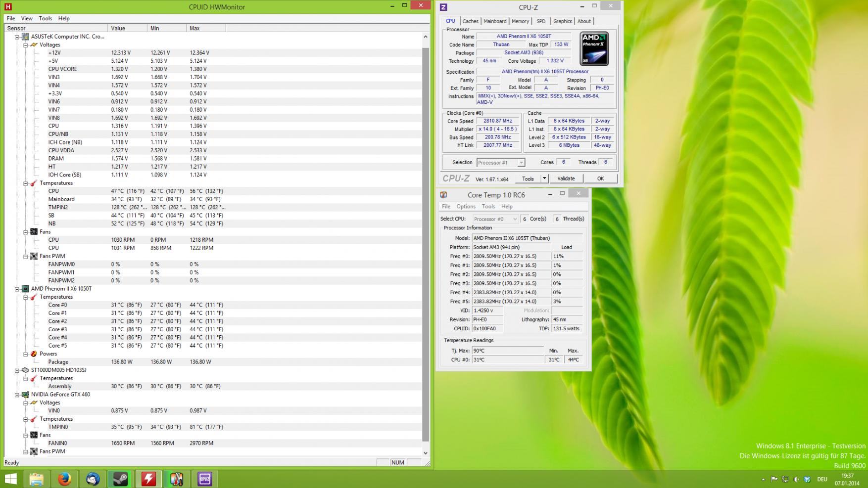Click the AMD Phenom II logo in CPU-Z
Image resolution: width=868 pixels, height=488 pixels.
[x=594, y=49]
